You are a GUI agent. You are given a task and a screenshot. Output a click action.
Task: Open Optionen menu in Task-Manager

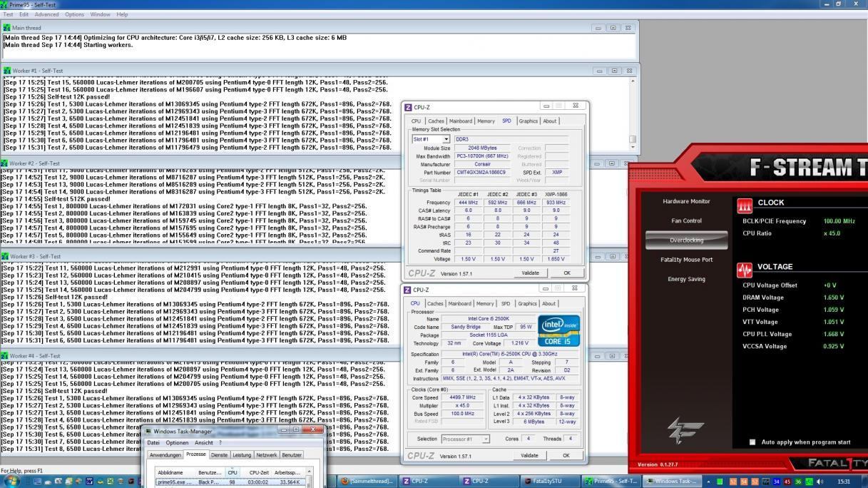(177, 443)
